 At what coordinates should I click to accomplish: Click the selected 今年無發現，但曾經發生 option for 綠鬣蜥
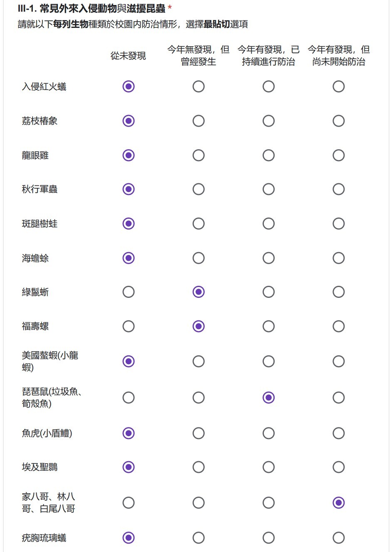tap(198, 292)
